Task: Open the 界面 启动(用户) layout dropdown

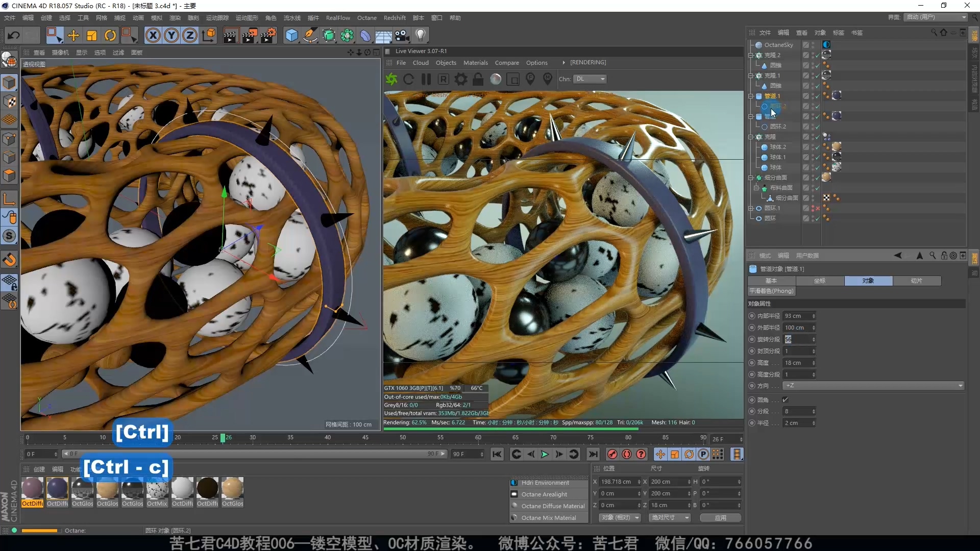Action: (937, 17)
